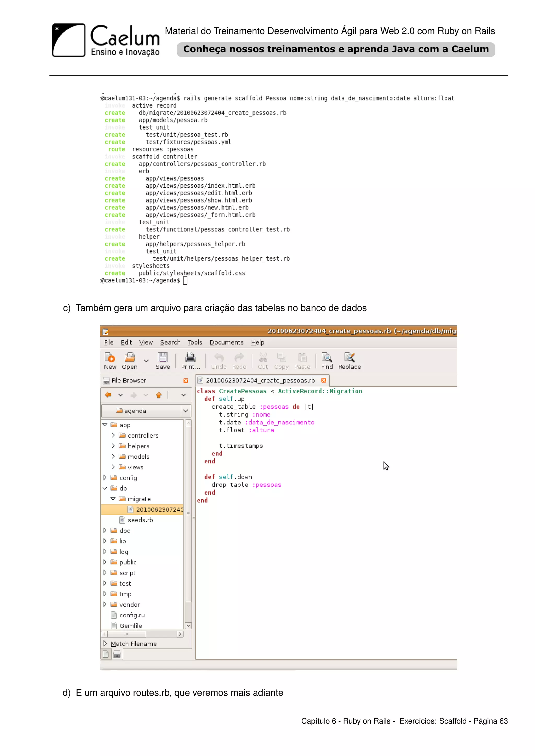The height and width of the screenshot is (756, 535).
Task: Collapse the db folder
Action: point(105,488)
